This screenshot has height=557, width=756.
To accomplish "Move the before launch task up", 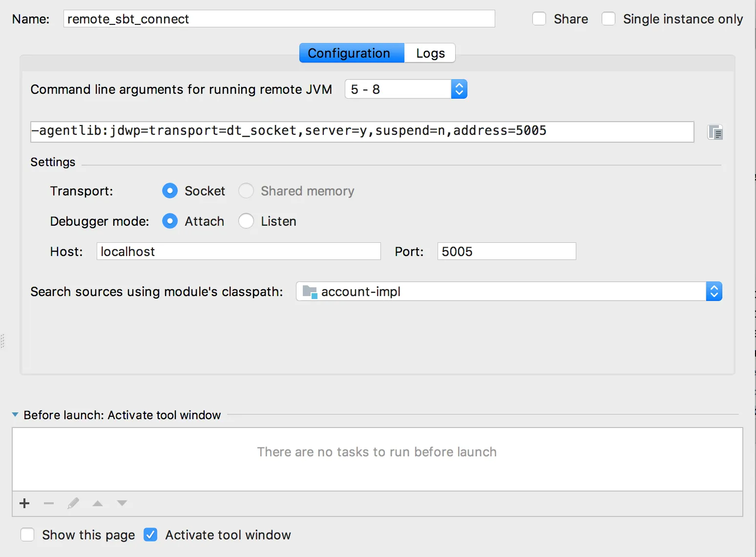I will pyautogui.click(x=98, y=503).
